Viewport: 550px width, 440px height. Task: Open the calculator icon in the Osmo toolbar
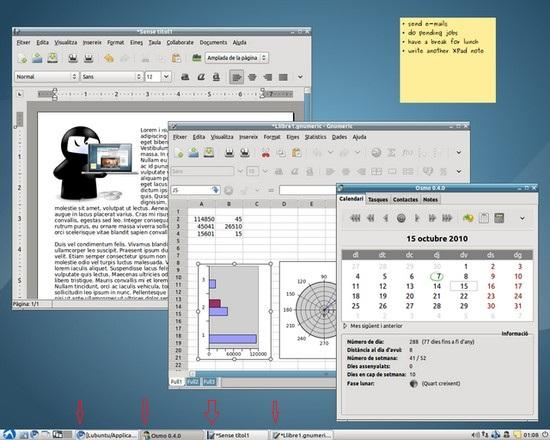tap(499, 218)
